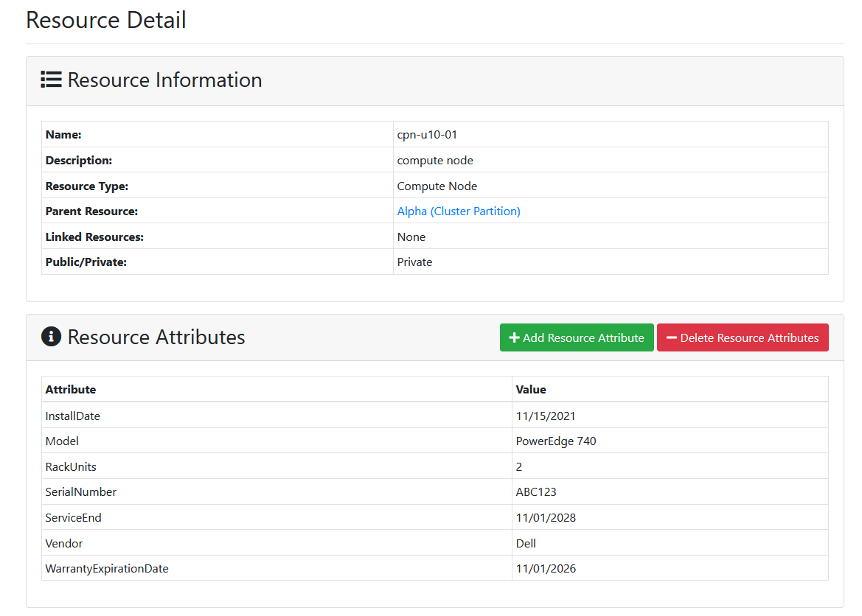
Task: Select the Vendor value Dell
Action: point(526,543)
